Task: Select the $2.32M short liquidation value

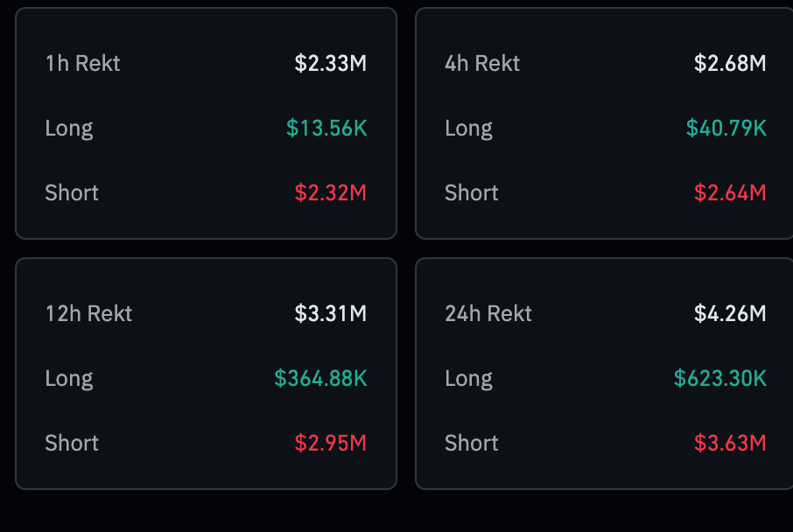Action: pyautogui.click(x=330, y=193)
